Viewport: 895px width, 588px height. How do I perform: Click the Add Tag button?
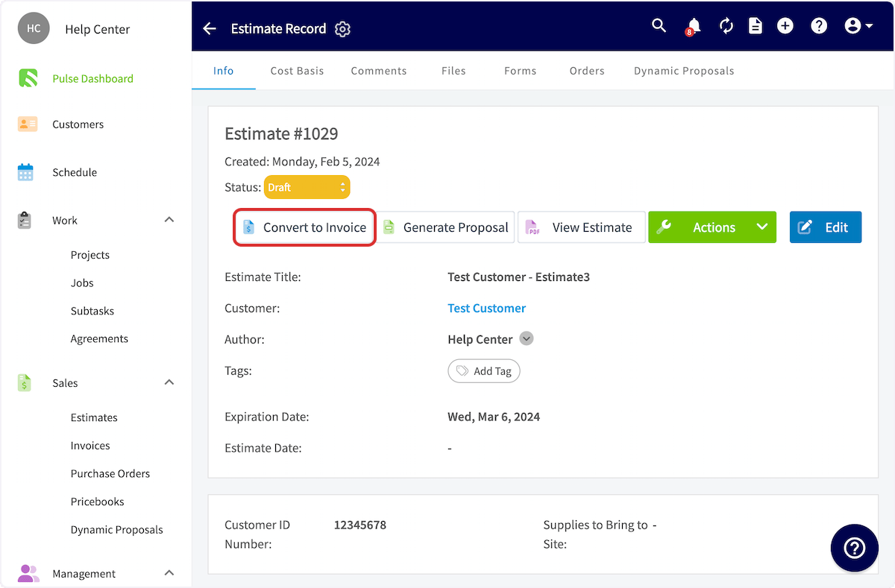[x=484, y=371]
